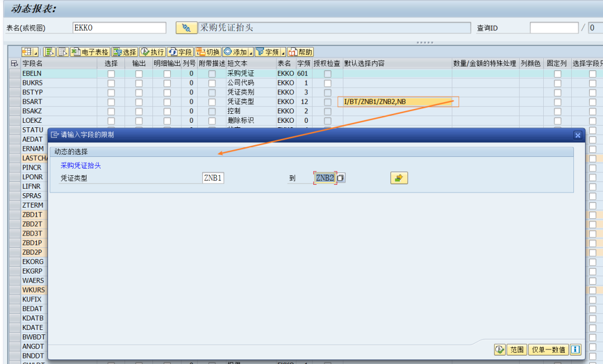Click the 短文本 column header

(251, 64)
